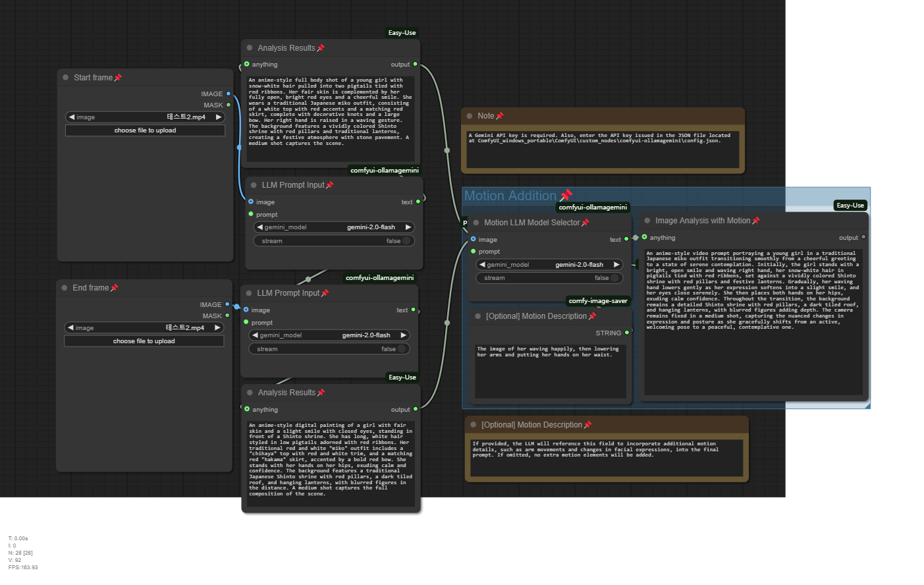This screenshot has height=585, width=924.
Task: Click prompt input port on upper LLM Prompt Input
Action: pos(251,214)
